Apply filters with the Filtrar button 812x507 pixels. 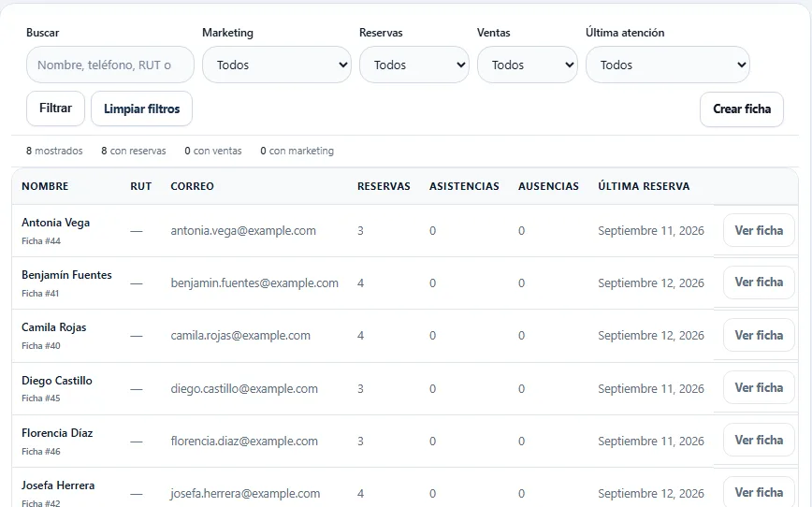(x=55, y=109)
